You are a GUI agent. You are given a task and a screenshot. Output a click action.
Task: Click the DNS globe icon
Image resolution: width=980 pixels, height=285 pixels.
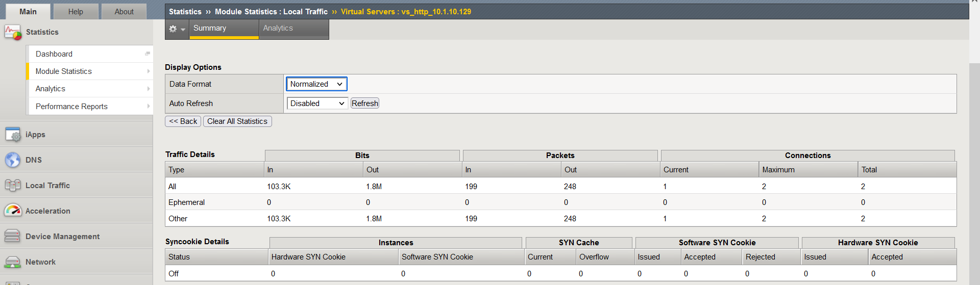click(13, 160)
